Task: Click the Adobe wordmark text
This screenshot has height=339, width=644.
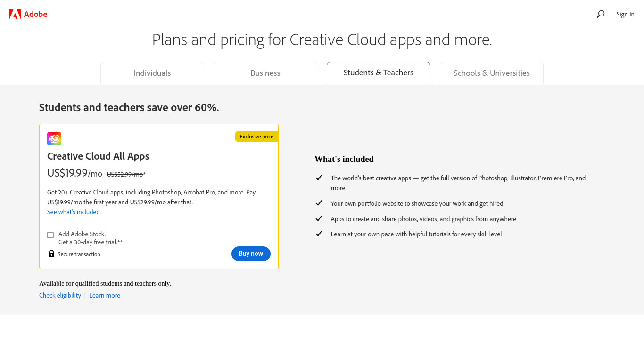Action: [x=36, y=14]
